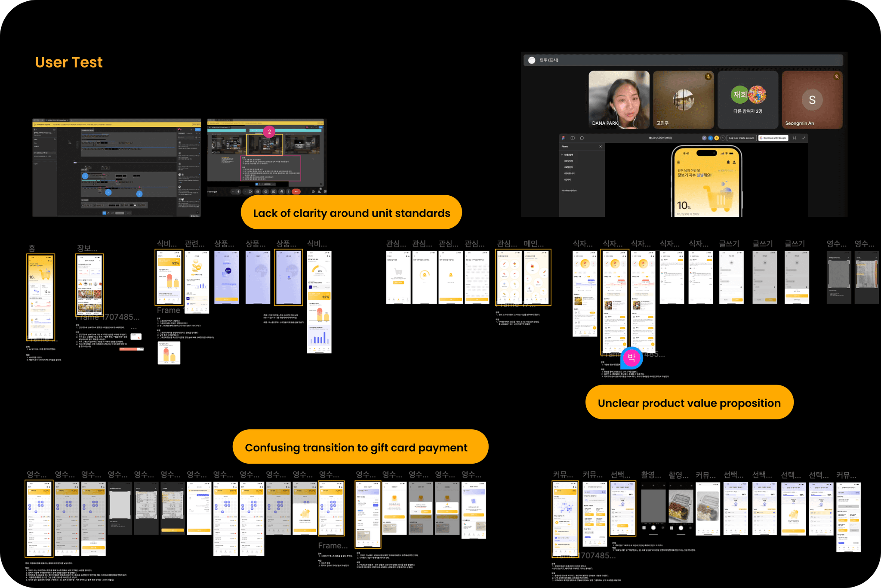Screen dimensions: 881x588
Task: Click the blue Share button in Figma
Action: click(198, 129)
